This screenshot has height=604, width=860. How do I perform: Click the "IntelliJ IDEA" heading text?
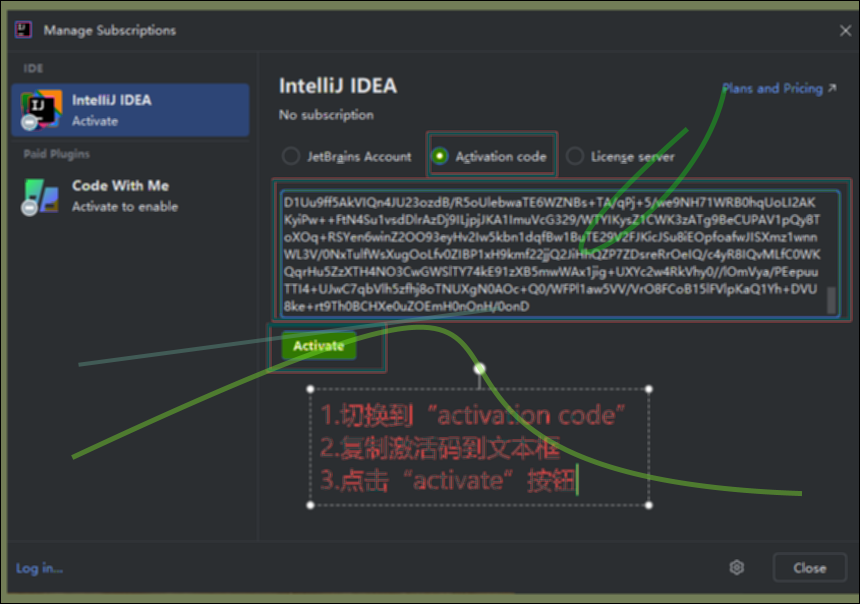pyautogui.click(x=338, y=86)
